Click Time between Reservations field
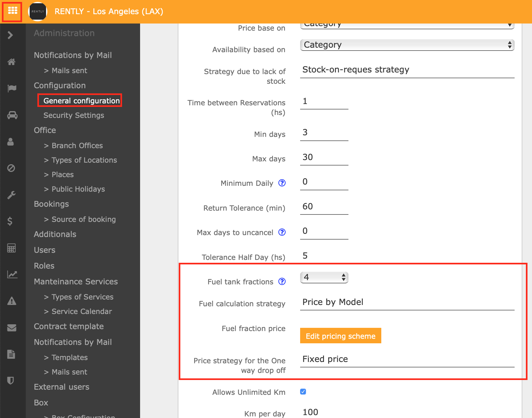 324,102
